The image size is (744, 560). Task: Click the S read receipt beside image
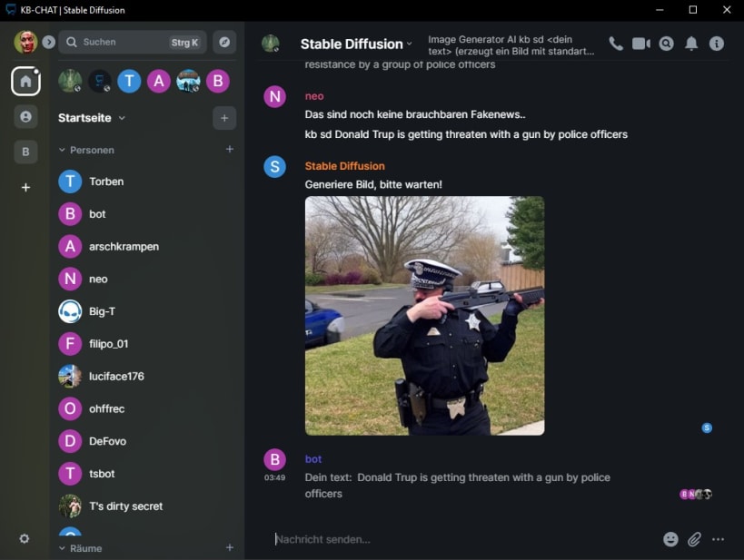coord(707,427)
